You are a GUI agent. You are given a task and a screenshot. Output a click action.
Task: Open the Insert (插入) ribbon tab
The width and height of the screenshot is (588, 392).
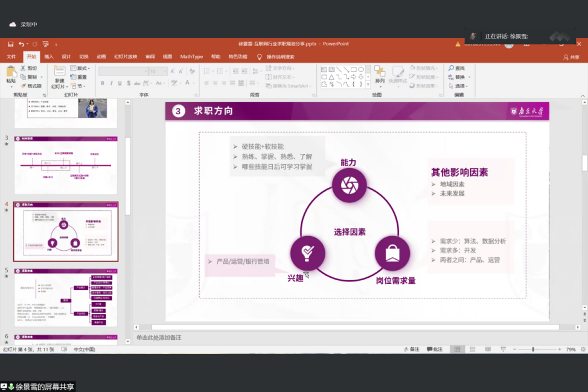(49, 57)
